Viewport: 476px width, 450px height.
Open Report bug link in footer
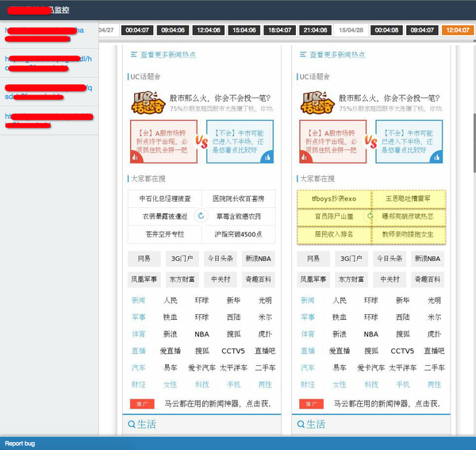point(20,444)
